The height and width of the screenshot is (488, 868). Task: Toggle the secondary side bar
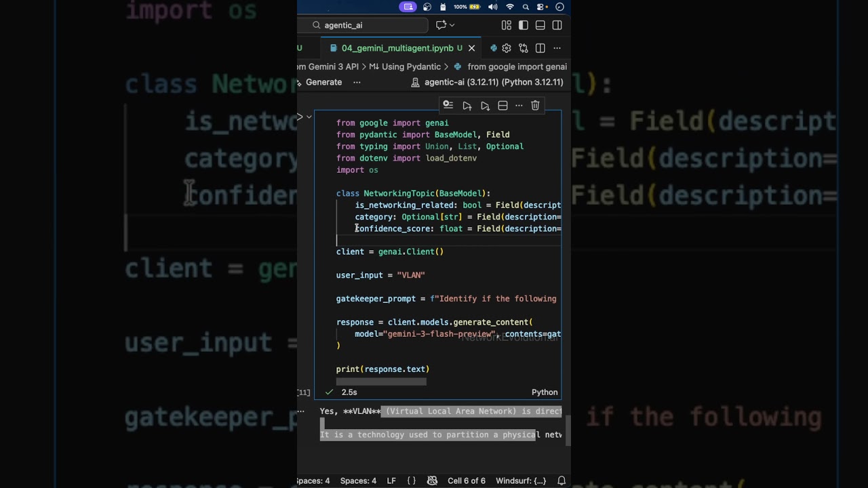tap(557, 25)
